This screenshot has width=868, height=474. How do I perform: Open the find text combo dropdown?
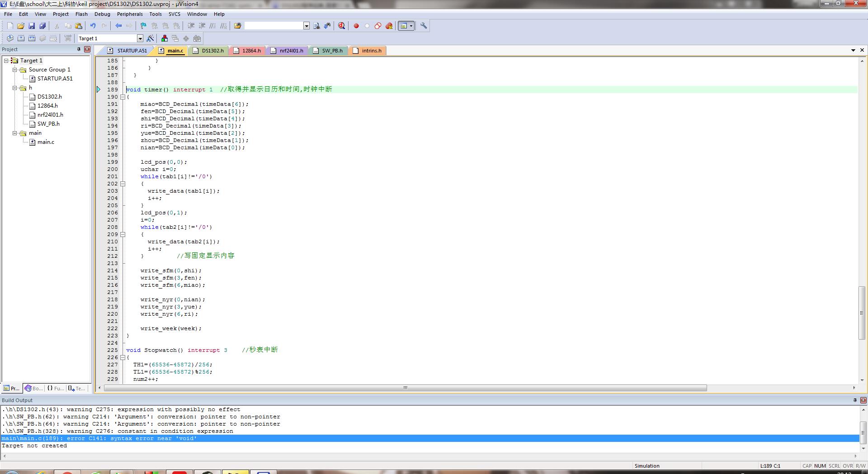(307, 26)
